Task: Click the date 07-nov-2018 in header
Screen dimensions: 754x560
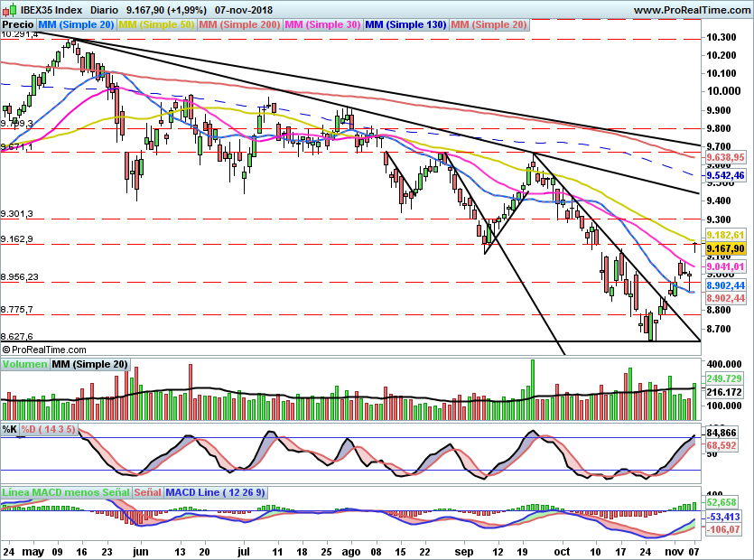Action: [x=243, y=10]
